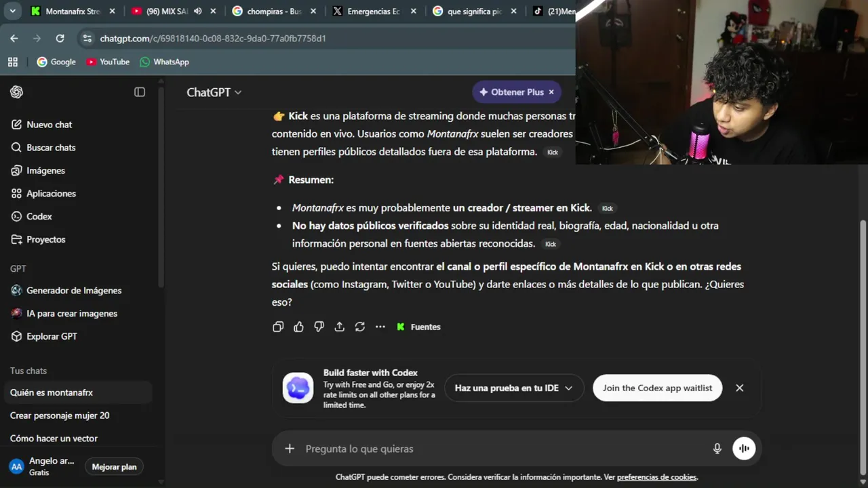868x488 pixels.
Task: Open the preferencias de cookies link
Action: pos(656,477)
